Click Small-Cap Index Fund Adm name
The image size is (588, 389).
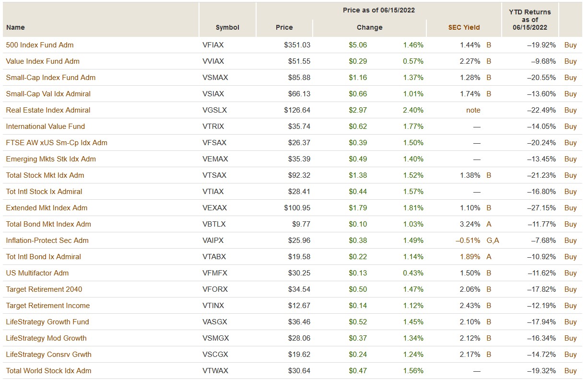pos(51,78)
